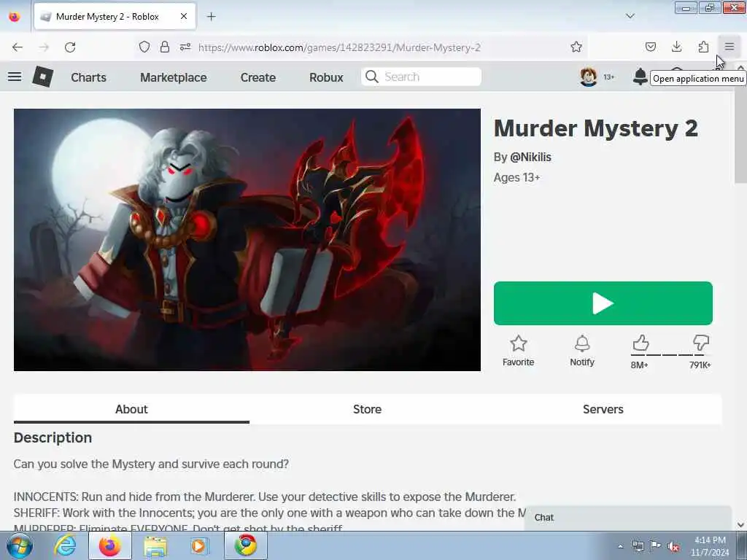Click the Ages 13+ label

click(x=516, y=178)
